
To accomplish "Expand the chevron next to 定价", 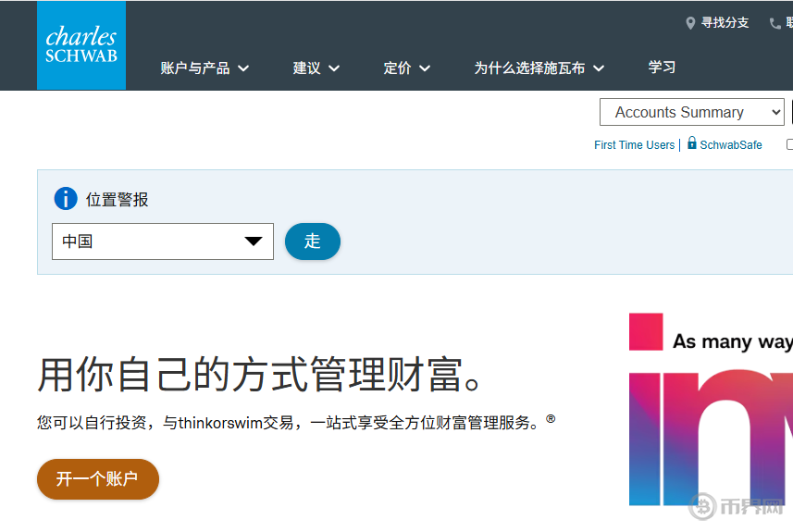I will pos(425,68).
